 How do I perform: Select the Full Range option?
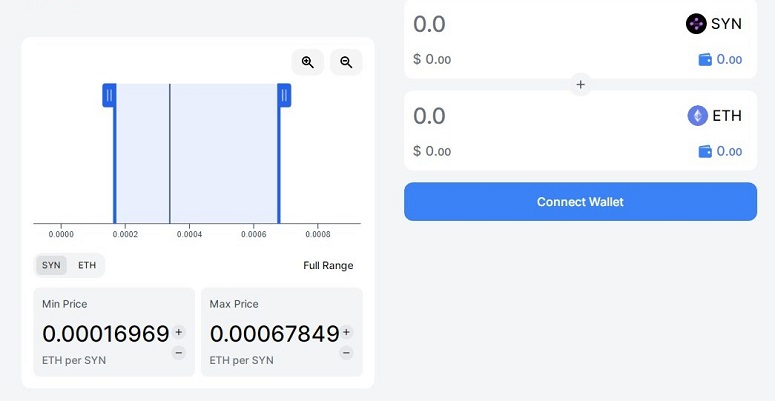tap(328, 265)
